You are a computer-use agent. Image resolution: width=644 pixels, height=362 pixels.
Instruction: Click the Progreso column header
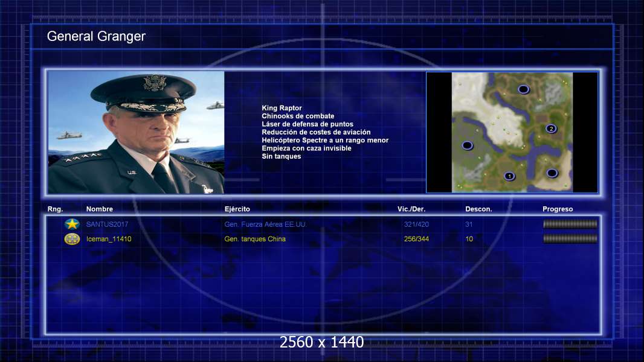pyautogui.click(x=558, y=209)
